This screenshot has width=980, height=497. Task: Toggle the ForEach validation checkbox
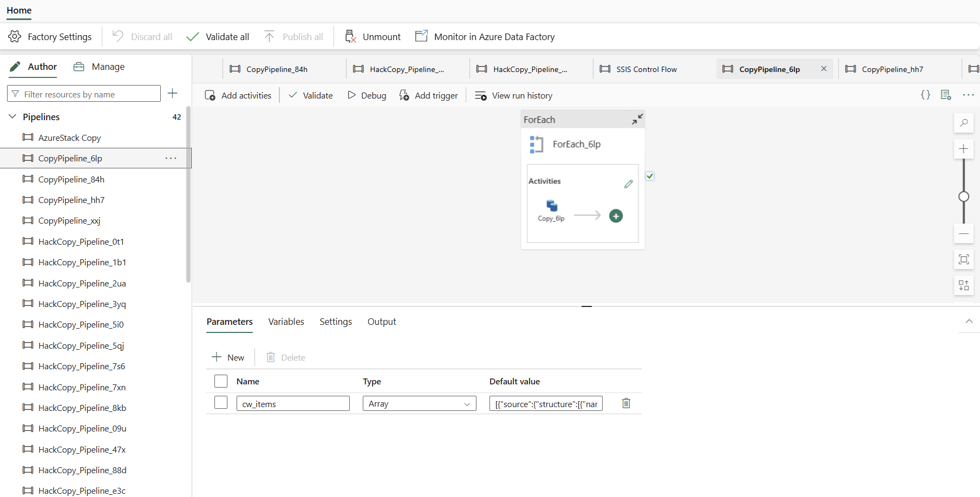tap(650, 176)
